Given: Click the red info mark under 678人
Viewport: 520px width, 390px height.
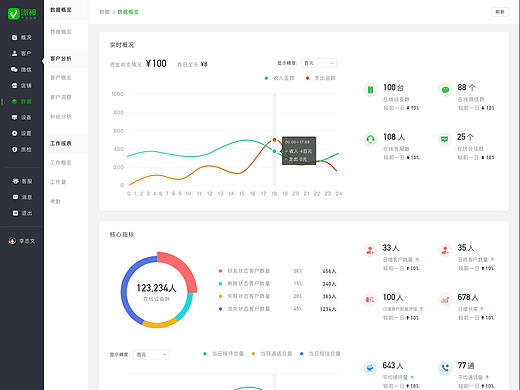Looking at the screenshot, I should 482,309.
